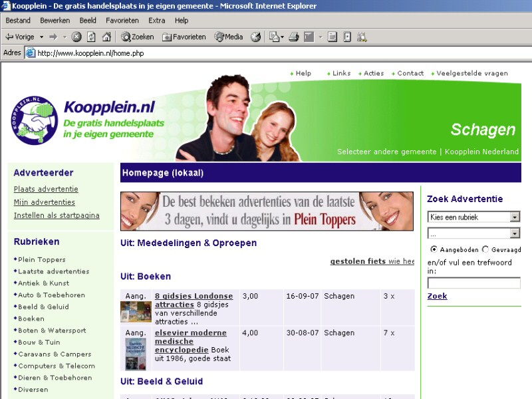532x399 pixels.
Task: Open the Vorige history dropdown arrow
Action: pyautogui.click(x=41, y=37)
